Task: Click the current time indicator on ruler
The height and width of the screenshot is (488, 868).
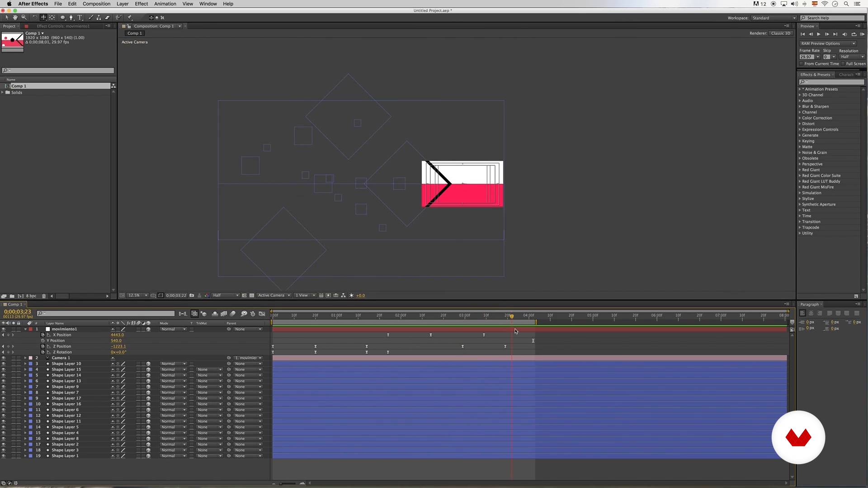Action: point(512,316)
